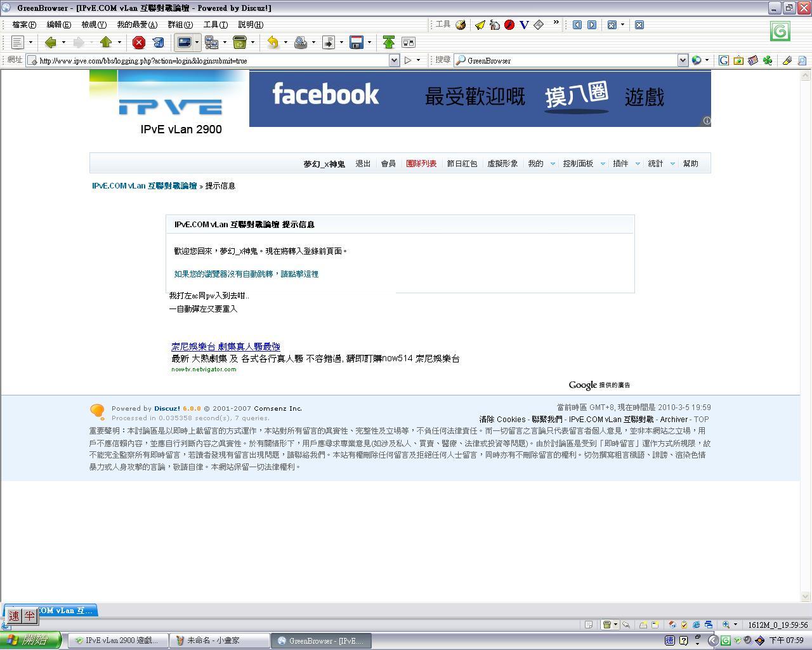Stop page loading with red X icon
This screenshot has height=650, width=812.
[x=139, y=43]
